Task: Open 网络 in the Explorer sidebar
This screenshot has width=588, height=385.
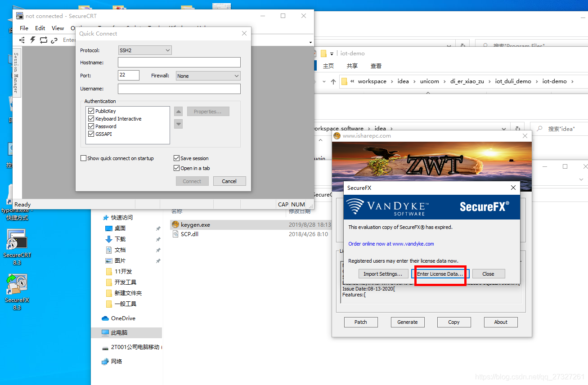Action: 112,361
